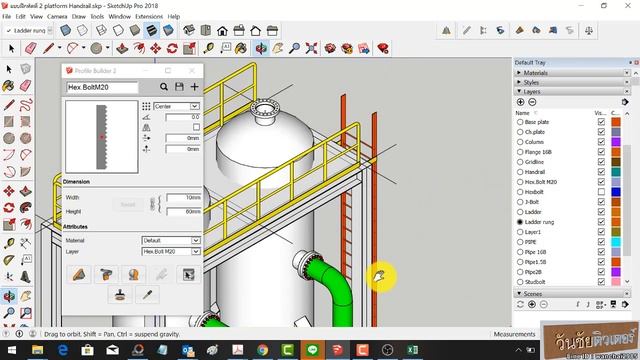Click the eyedropper icon in Profile Builder

coord(147,295)
